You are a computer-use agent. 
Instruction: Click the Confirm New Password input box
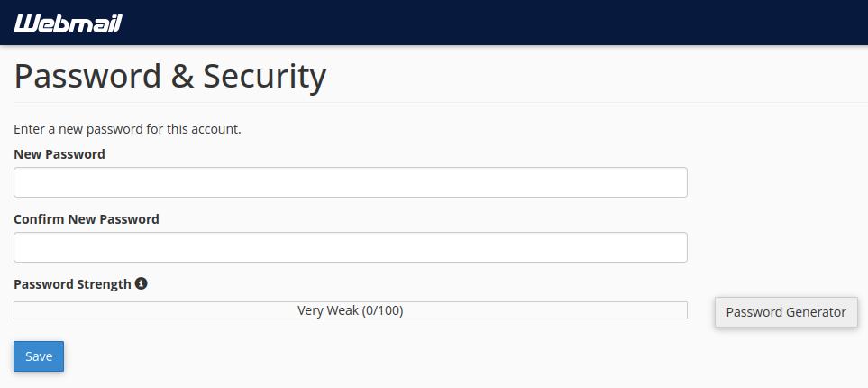(x=350, y=247)
